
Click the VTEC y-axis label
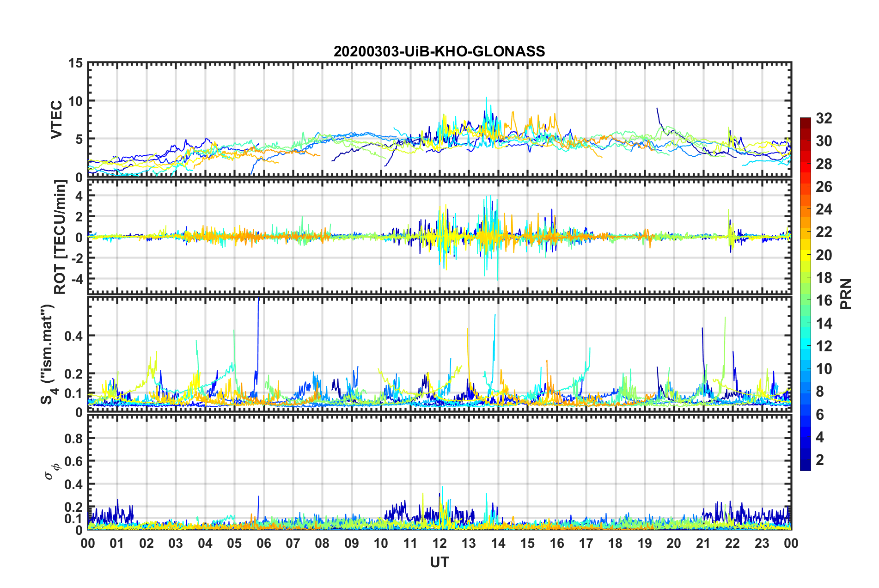(x=56, y=119)
